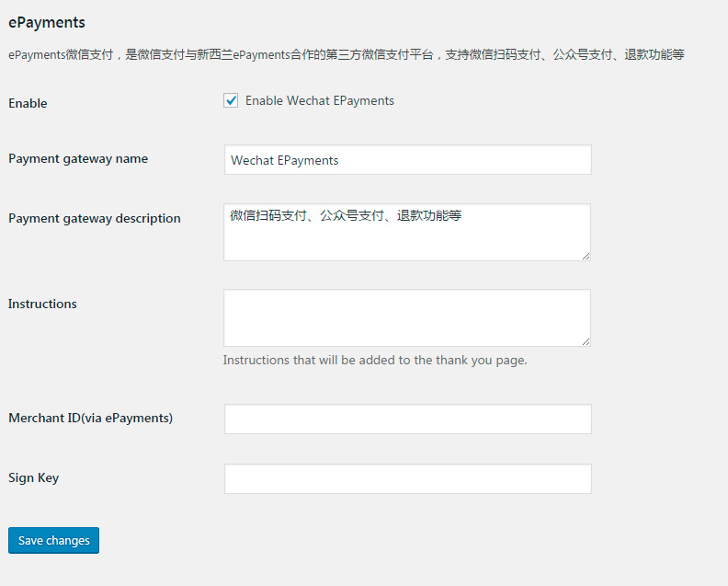Click the "Instructions that will be added" hint text
728x586 pixels.
tap(375, 360)
